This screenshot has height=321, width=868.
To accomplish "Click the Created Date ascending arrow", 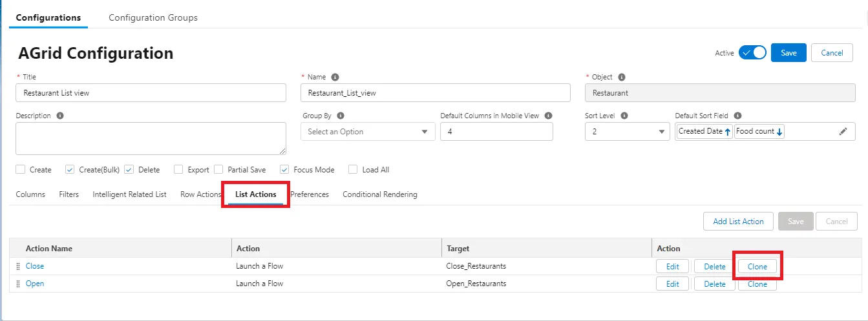I will coord(728,132).
